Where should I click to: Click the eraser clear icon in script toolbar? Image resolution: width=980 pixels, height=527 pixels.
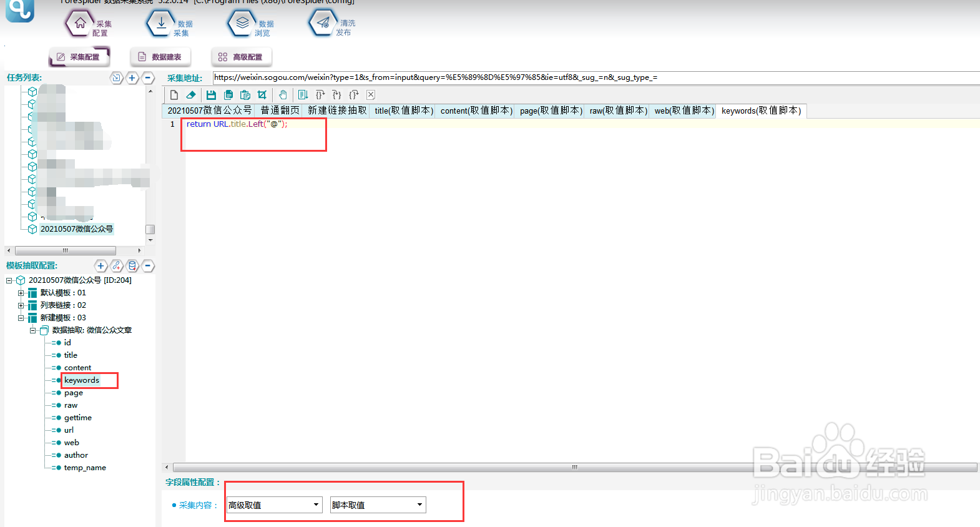coord(192,95)
